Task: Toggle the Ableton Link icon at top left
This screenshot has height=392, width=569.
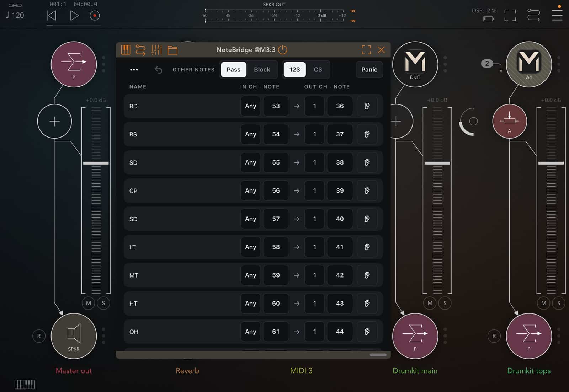Action: point(15,5)
